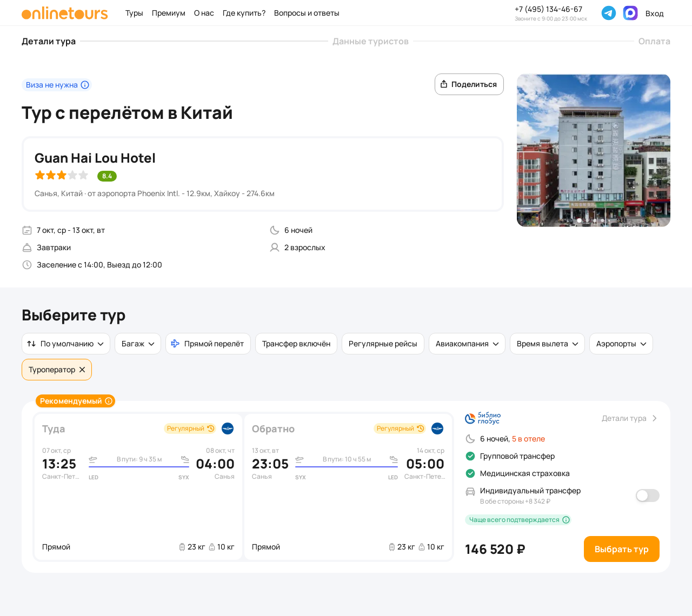Click departure time 13:25

(x=59, y=464)
